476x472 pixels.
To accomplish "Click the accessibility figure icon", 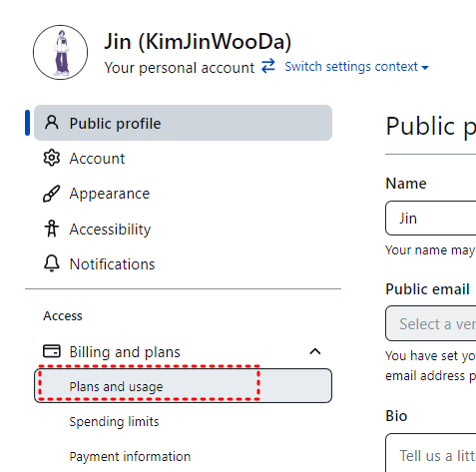I will 52,229.
